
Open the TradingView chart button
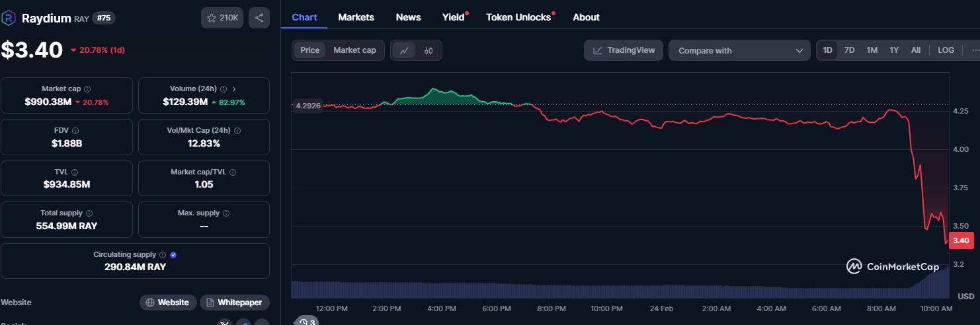tap(623, 50)
